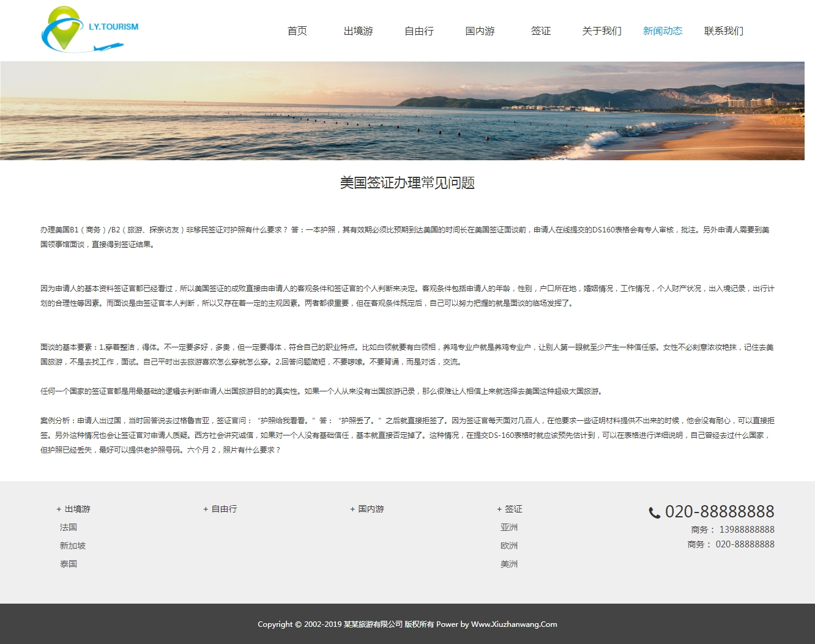The width and height of the screenshot is (815, 644).
Task: Select the highlighted 新闻动态 menu item
Action: (663, 31)
